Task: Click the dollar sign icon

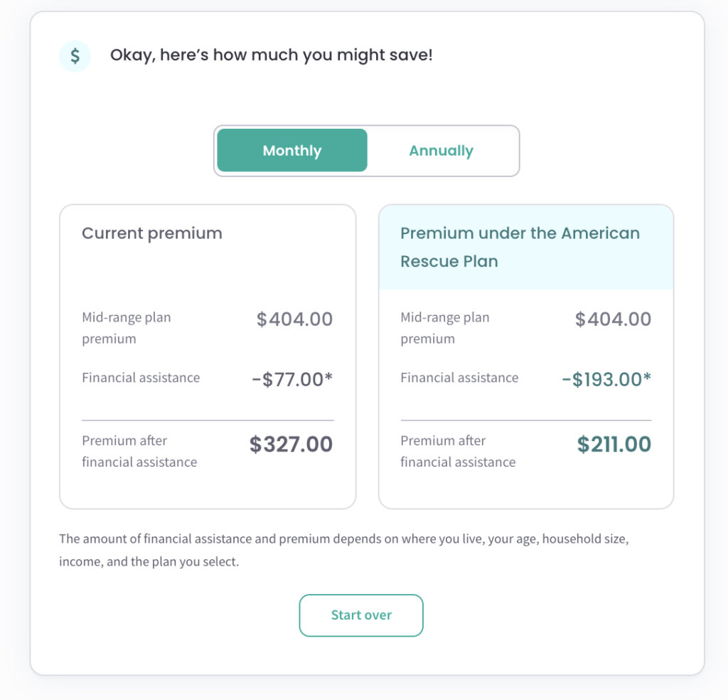Action: pyautogui.click(x=75, y=56)
